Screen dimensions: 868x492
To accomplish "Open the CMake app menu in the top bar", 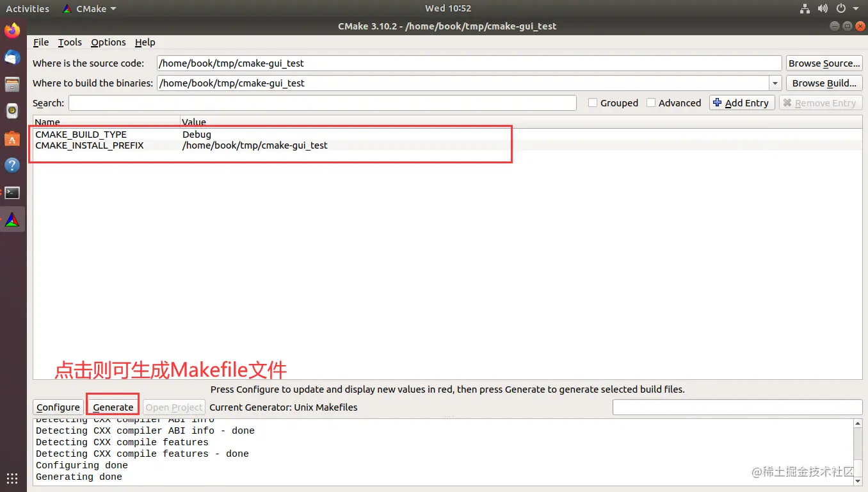I will coord(90,9).
